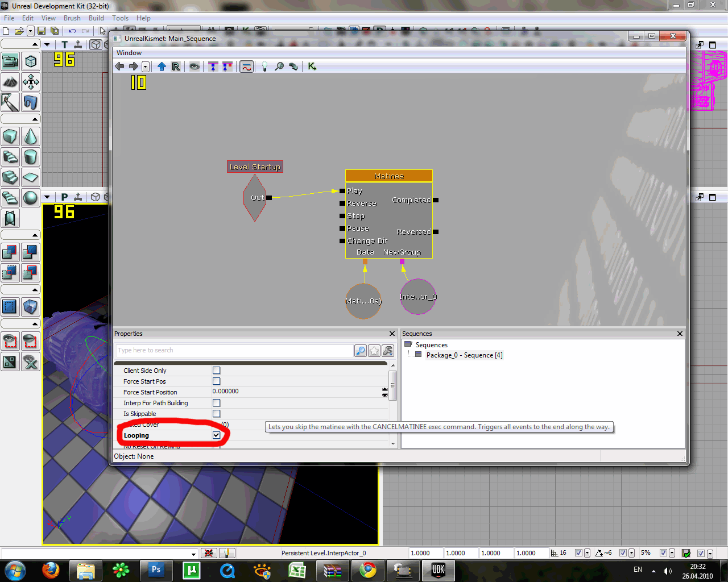The height and width of the screenshot is (582, 728).
Task: Click the Kismet back navigation arrow
Action: pyautogui.click(x=119, y=66)
